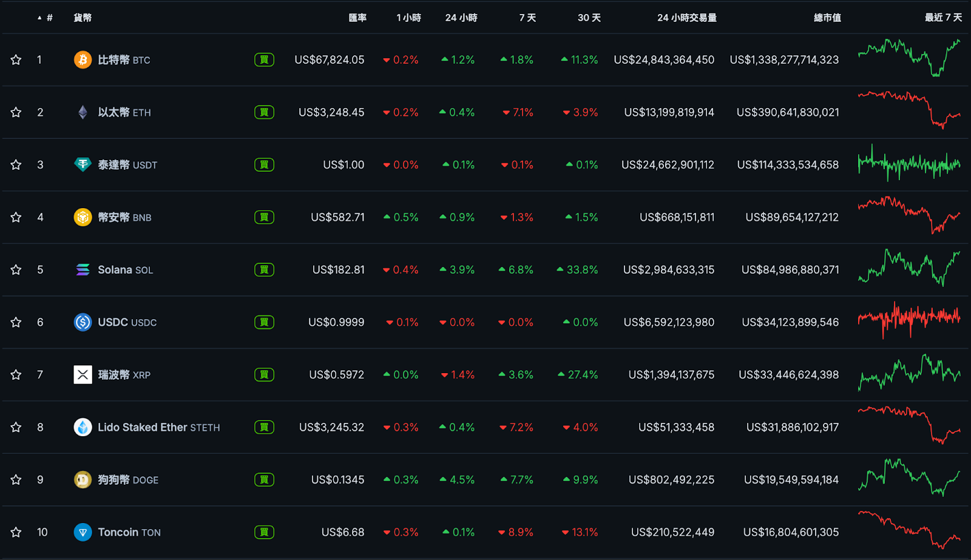Click Dogecoin volume US$802,492,225
The height and width of the screenshot is (560, 971).
(x=671, y=479)
